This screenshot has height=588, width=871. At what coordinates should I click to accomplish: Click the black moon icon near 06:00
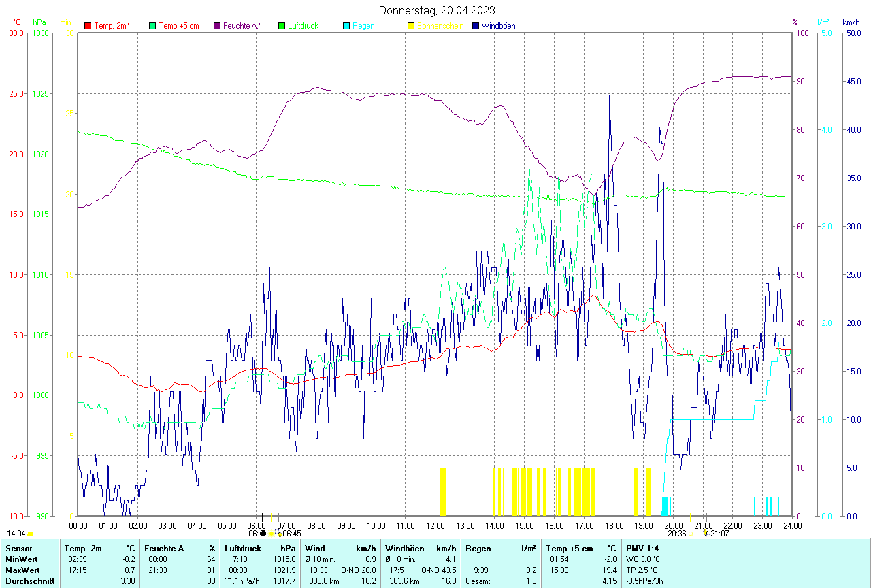point(263,534)
